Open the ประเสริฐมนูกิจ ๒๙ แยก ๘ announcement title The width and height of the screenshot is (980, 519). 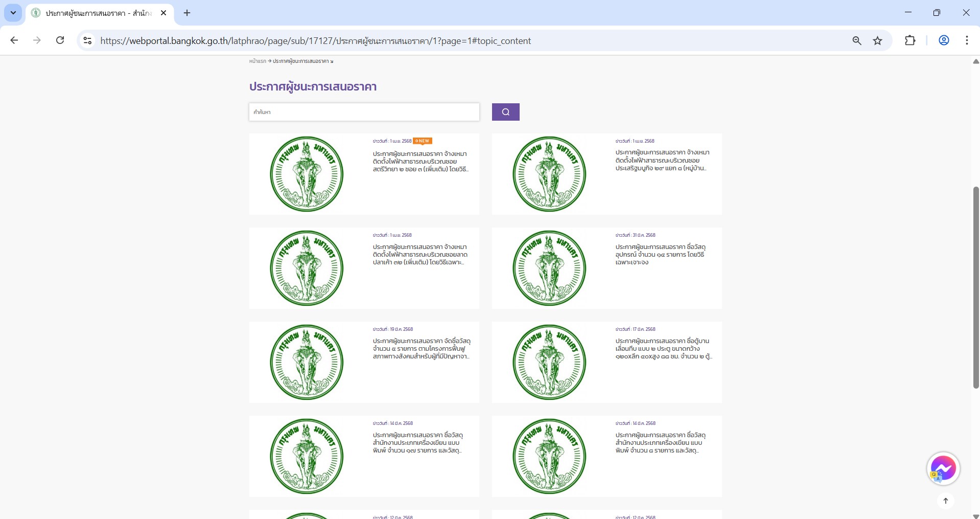click(x=663, y=160)
